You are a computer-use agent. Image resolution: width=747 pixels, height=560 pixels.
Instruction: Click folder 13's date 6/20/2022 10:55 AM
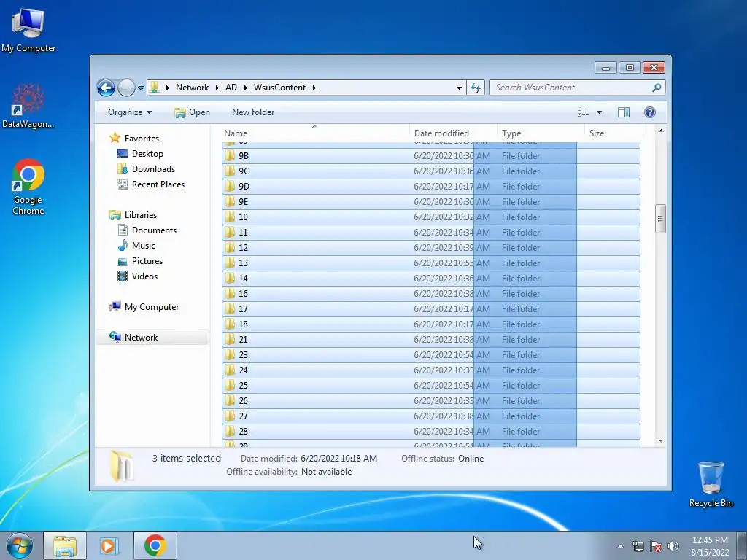point(452,262)
